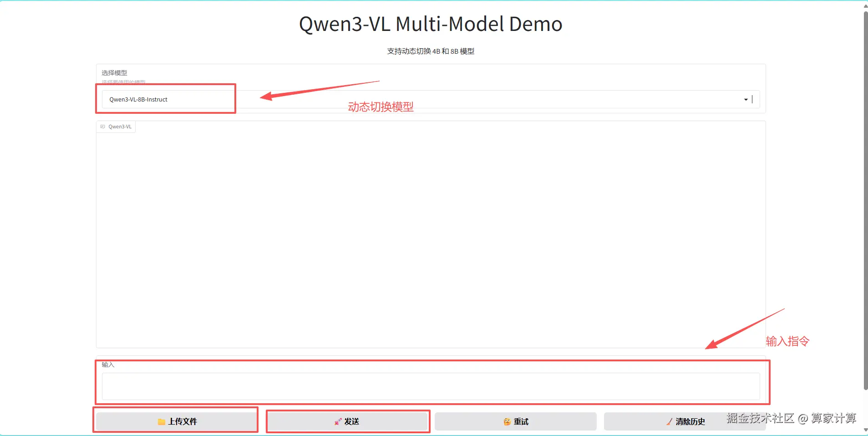Screen dimensions: 868x436
Task: Click the 输入 label above the text box
Action: tap(108, 365)
